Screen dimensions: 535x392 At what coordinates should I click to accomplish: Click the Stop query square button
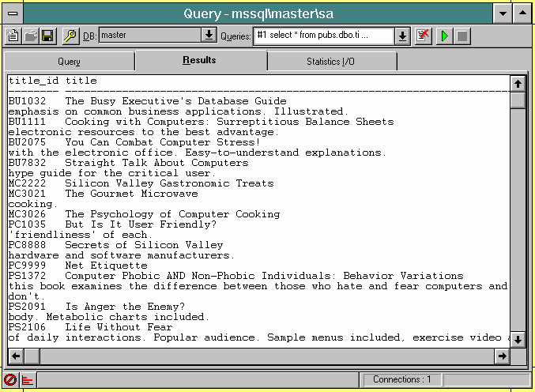click(x=462, y=36)
